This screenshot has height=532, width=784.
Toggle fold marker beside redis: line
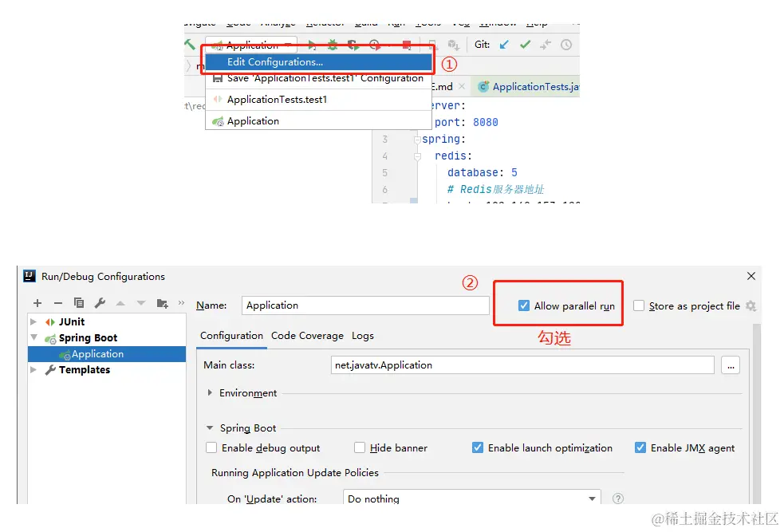point(417,156)
